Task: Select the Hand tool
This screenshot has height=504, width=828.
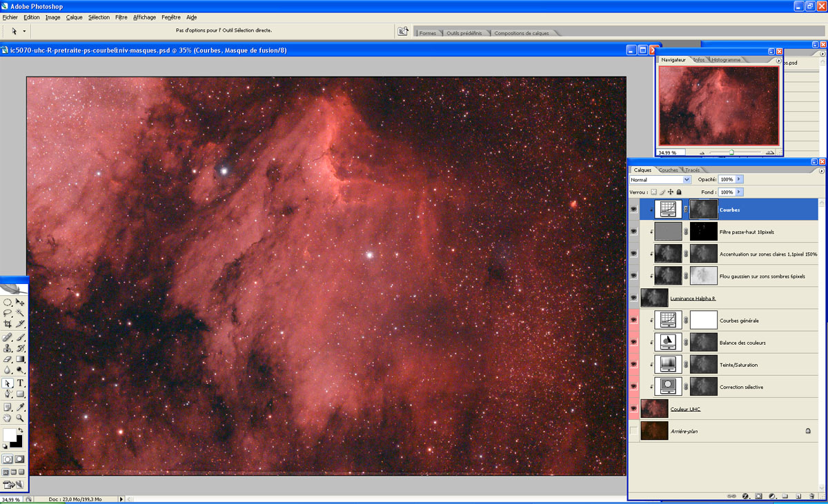Action: click(x=7, y=418)
